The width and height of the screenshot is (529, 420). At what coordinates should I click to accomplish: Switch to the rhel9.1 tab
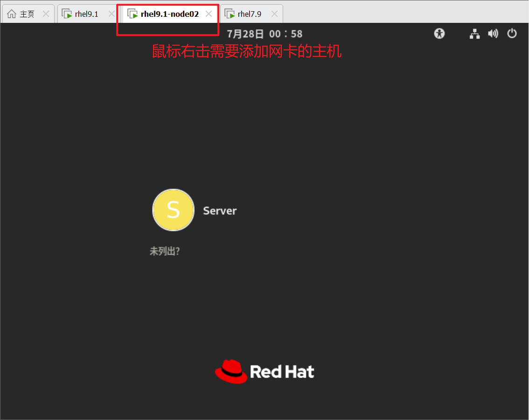click(x=86, y=14)
